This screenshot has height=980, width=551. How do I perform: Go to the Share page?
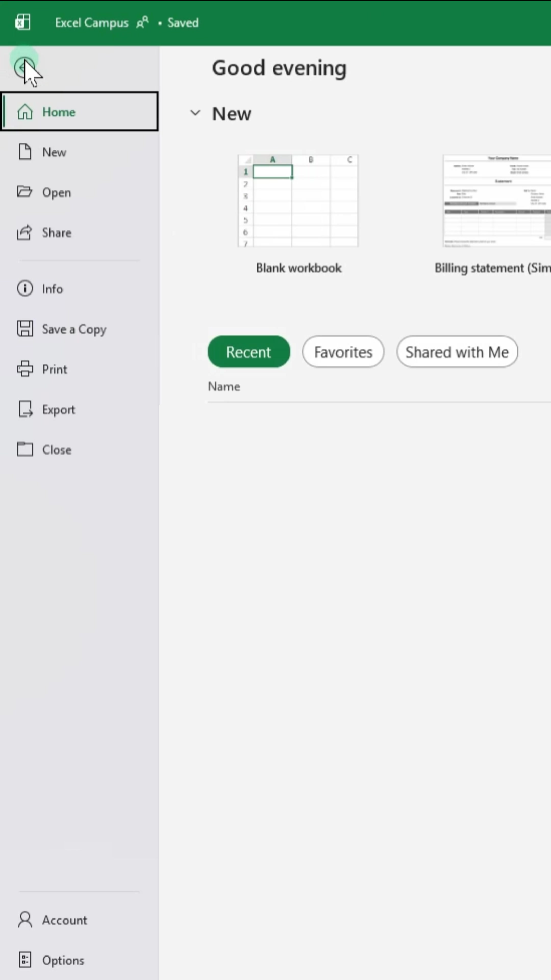[x=80, y=232]
